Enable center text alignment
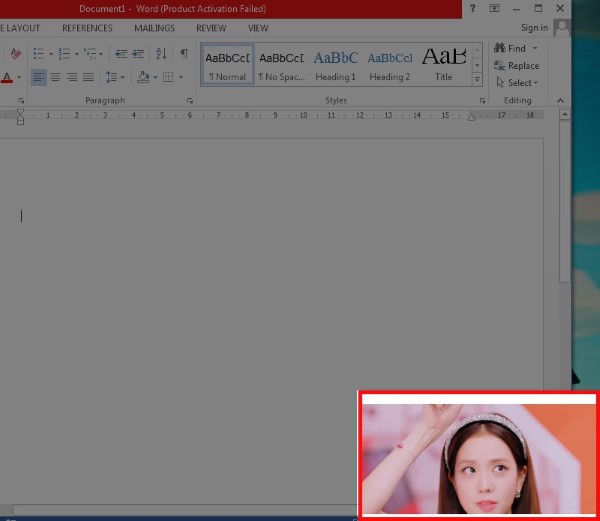This screenshot has width=600, height=521. point(55,77)
